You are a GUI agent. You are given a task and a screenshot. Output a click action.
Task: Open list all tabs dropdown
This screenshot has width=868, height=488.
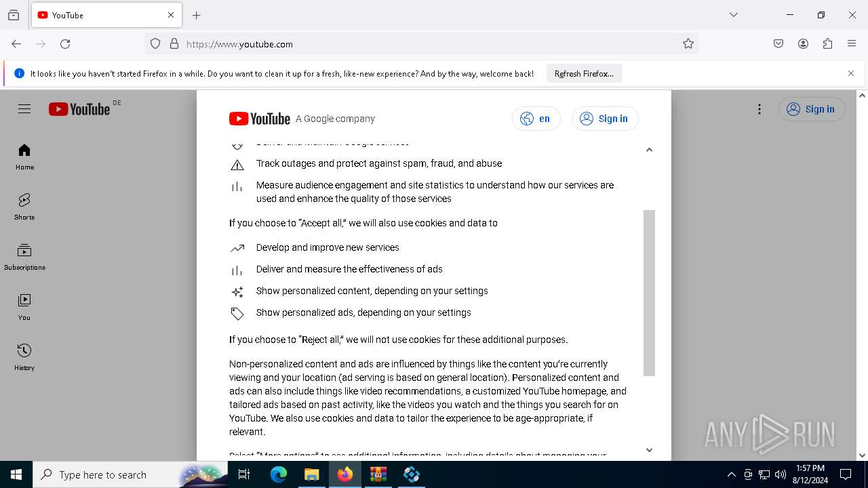pyautogui.click(x=734, y=15)
